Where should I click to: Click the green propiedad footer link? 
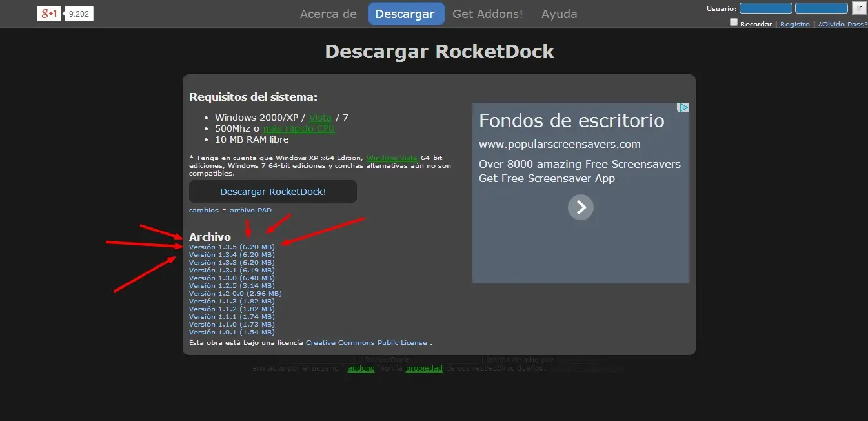424,369
